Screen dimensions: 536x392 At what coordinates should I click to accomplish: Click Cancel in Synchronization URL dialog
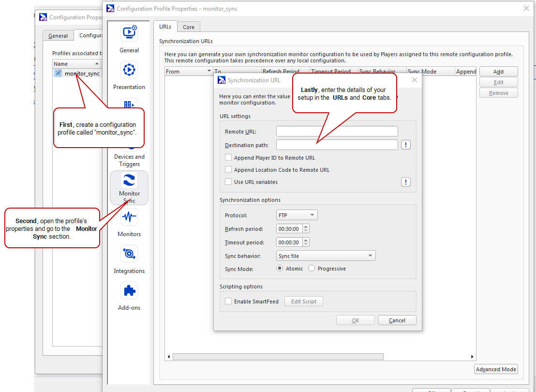pos(397,320)
